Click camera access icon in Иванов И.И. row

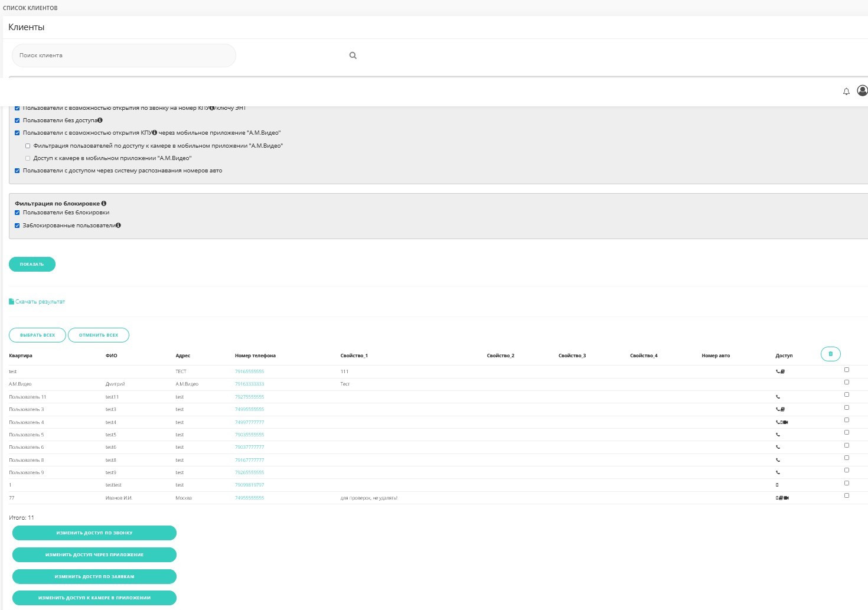(x=787, y=498)
